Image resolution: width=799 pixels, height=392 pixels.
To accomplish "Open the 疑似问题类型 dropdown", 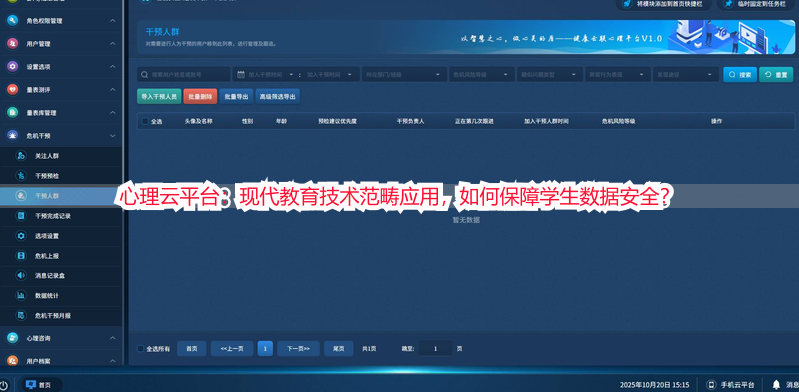I will [550, 74].
